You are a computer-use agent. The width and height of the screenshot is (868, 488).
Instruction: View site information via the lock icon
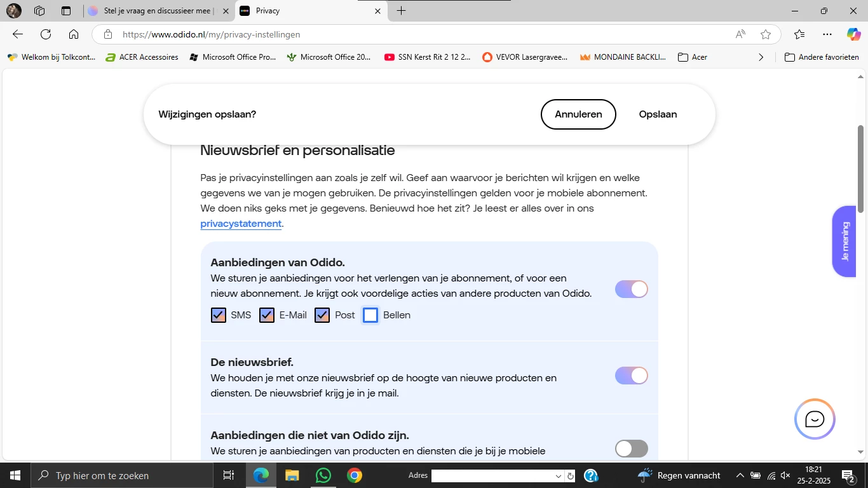click(x=108, y=34)
